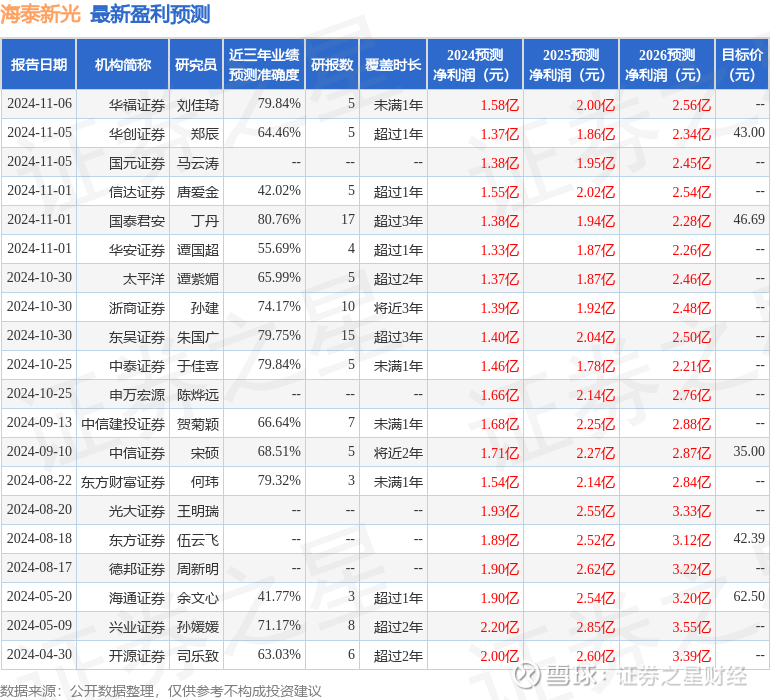Click the Xueqiu logo icon in watermark
The image size is (770, 700).
[527, 675]
